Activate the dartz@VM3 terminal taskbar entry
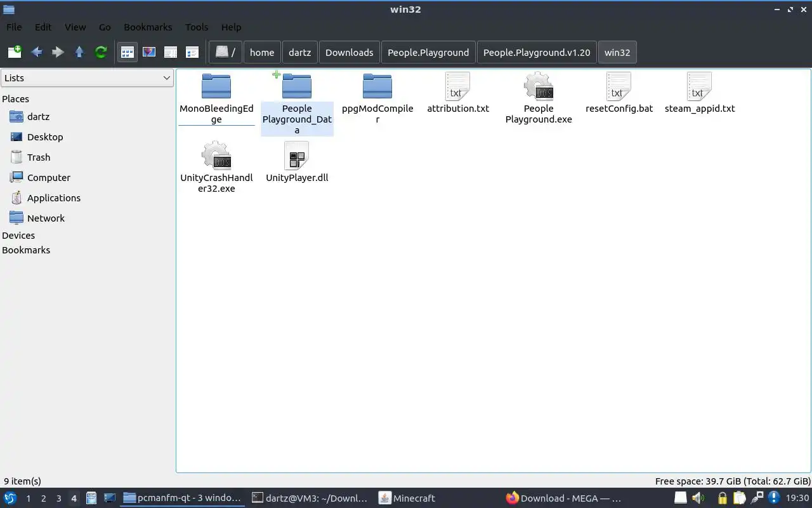Screen dimensions: 812x508 (x=310, y=498)
